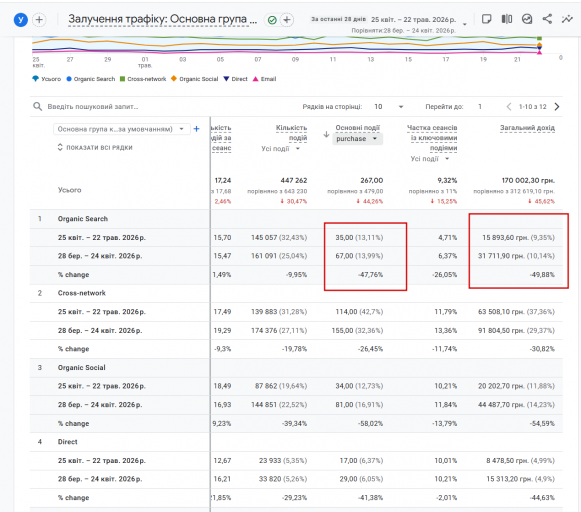Click the Кількість подій column header
This screenshot has width=581, height=512.
pyautogui.click(x=291, y=133)
